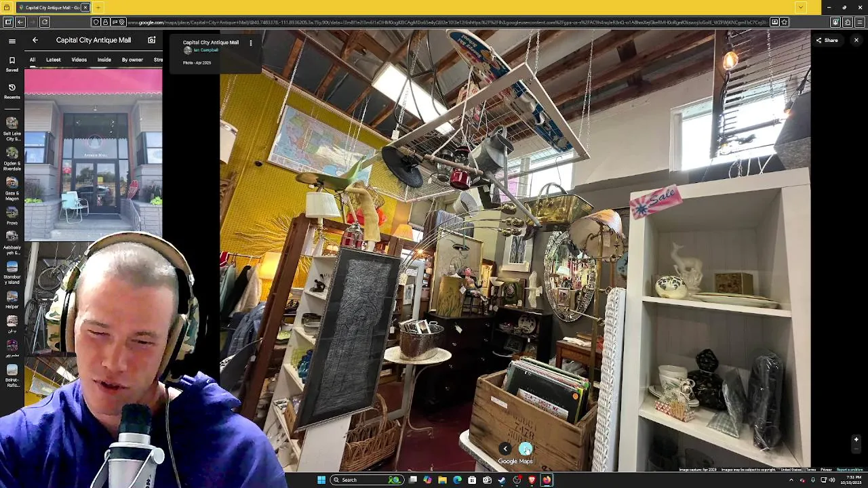Toggle the browser sidebar panel button

tap(7, 22)
